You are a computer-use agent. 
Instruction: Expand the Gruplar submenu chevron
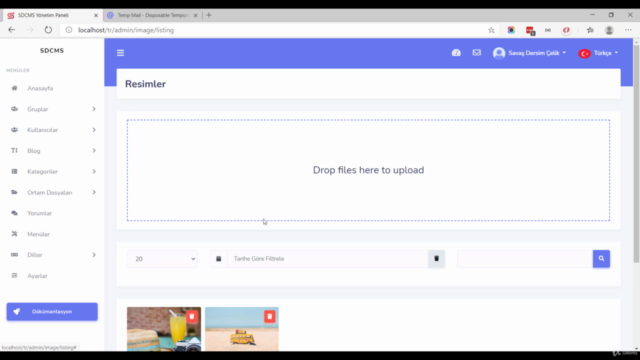tap(94, 109)
